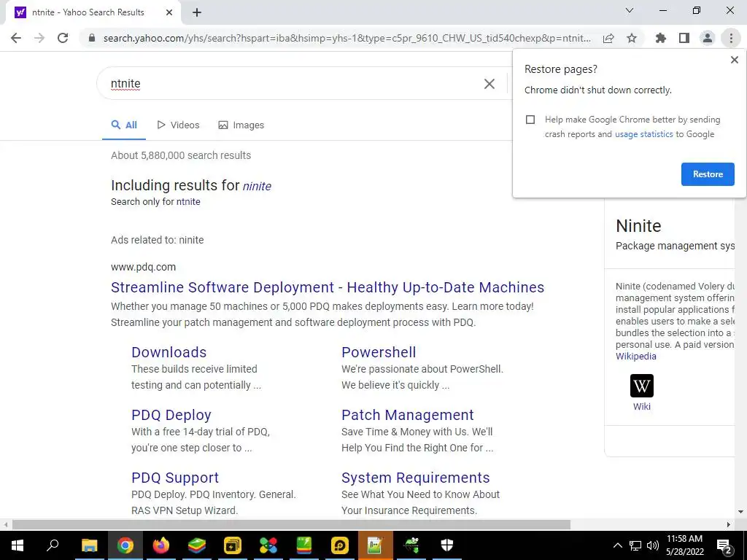Open tab search chevron in title bar
The height and width of the screenshot is (560, 747).
click(630, 10)
